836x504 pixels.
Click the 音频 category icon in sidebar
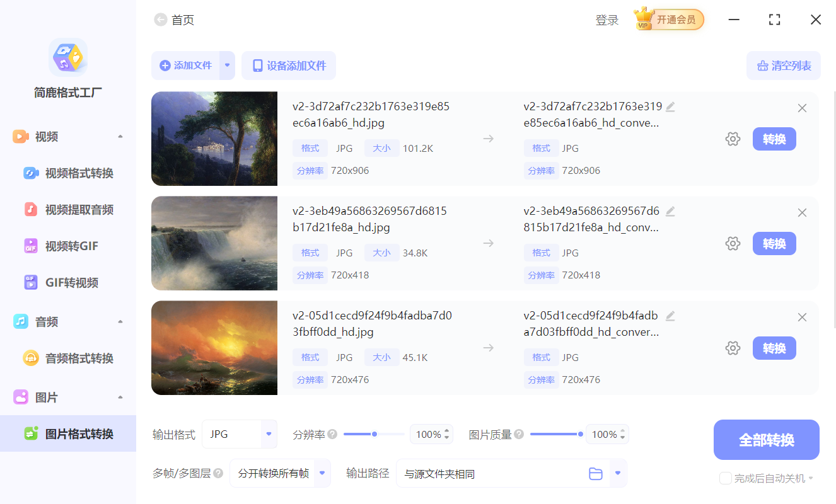[x=21, y=322]
